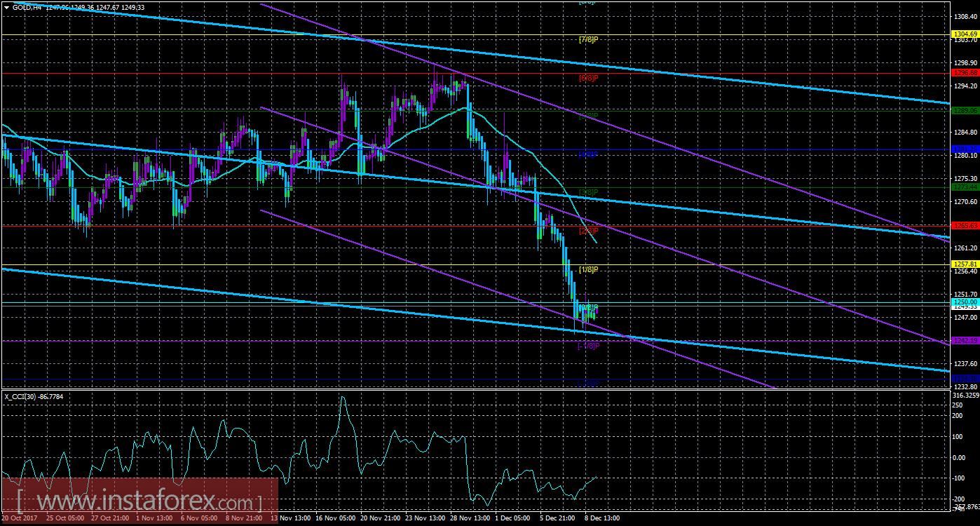Open the chart menu triangle beside GOLD,H4
The width and height of the screenshot is (980, 526).
pos(6,7)
